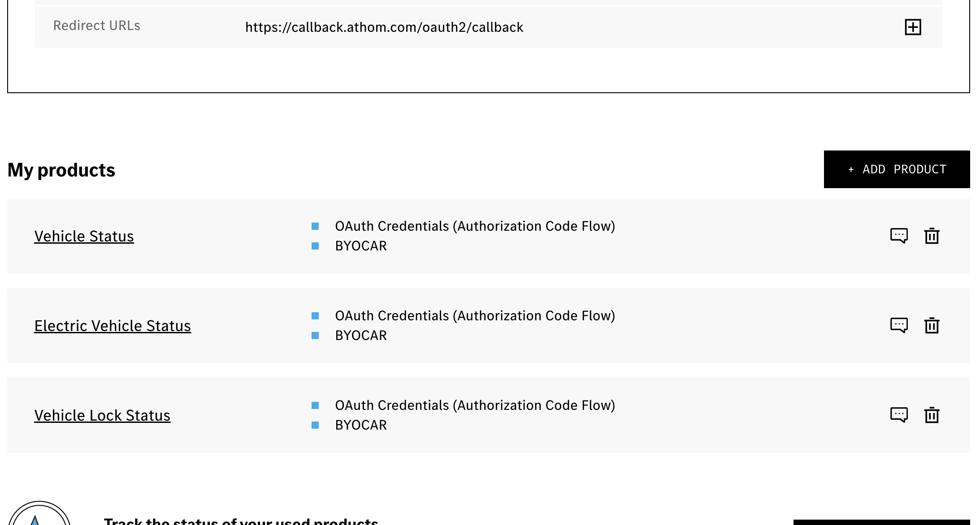Open the Electric Vehicle Status link
Viewport: 980px width, 525px height.
coord(113,326)
